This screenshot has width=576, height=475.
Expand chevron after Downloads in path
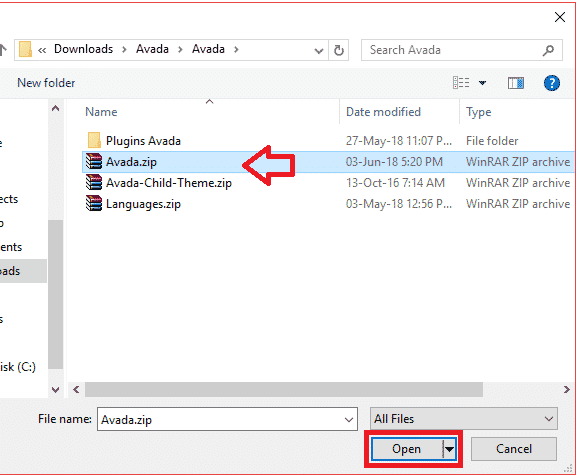pyautogui.click(x=124, y=50)
